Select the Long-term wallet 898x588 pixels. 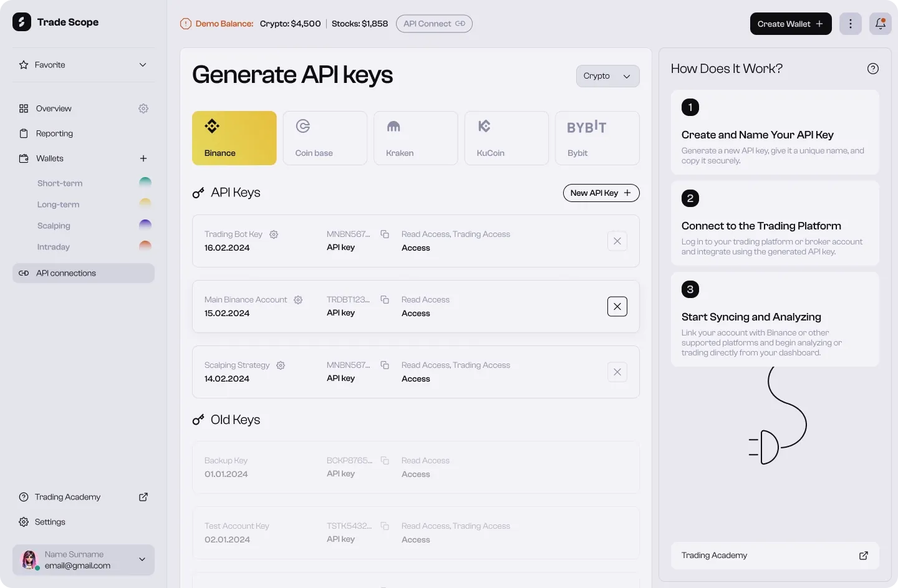point(58,205)
